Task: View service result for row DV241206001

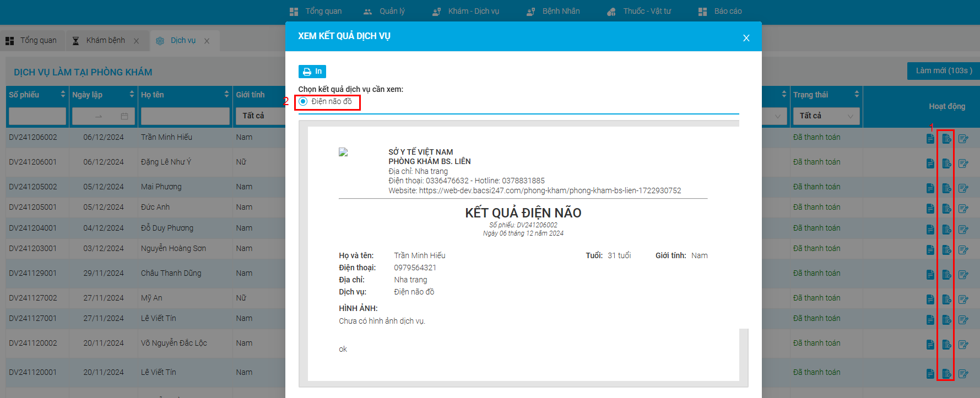Action: pos(946,163)
